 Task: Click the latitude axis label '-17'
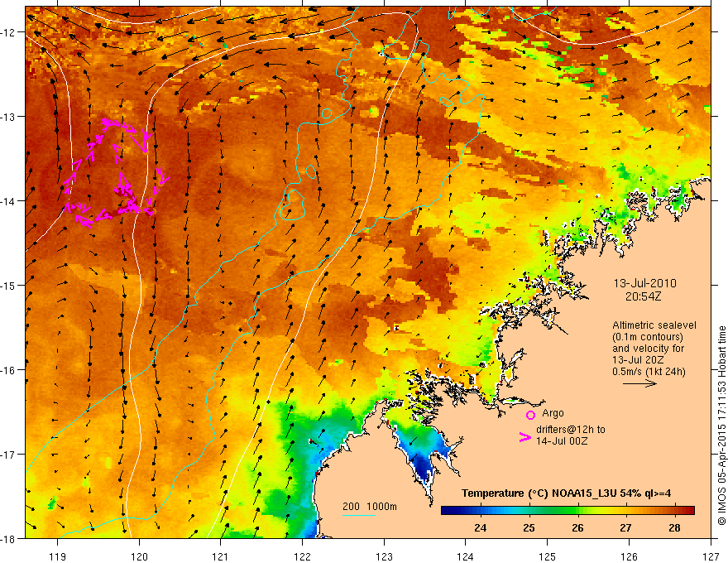coord(8,455)
